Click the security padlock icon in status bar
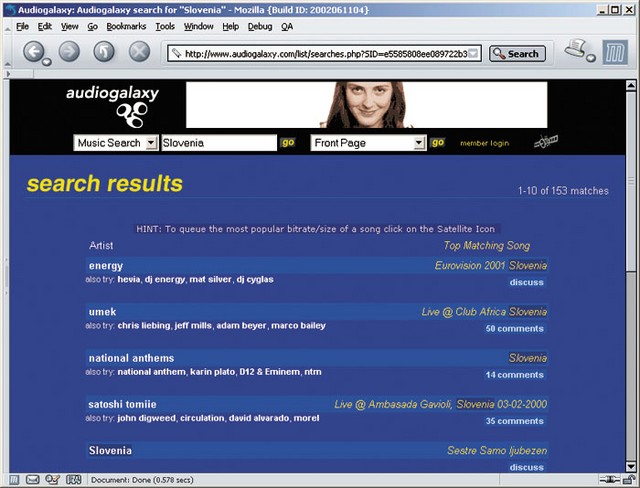Screen dimensions: 640x488 click(629, 480)
